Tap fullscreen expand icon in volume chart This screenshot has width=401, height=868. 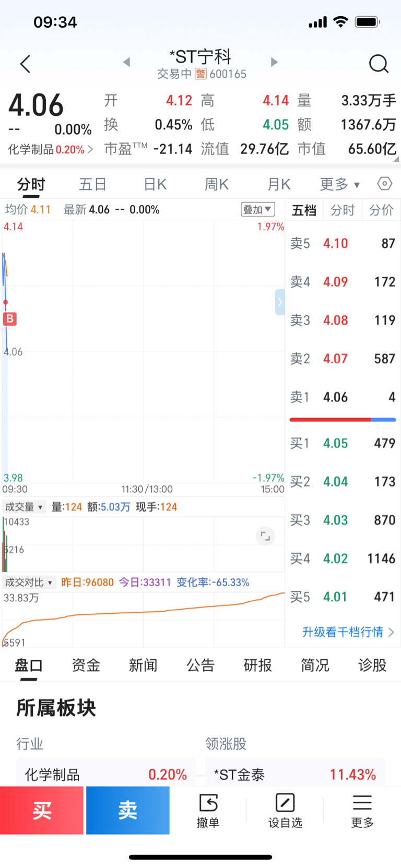265,536
